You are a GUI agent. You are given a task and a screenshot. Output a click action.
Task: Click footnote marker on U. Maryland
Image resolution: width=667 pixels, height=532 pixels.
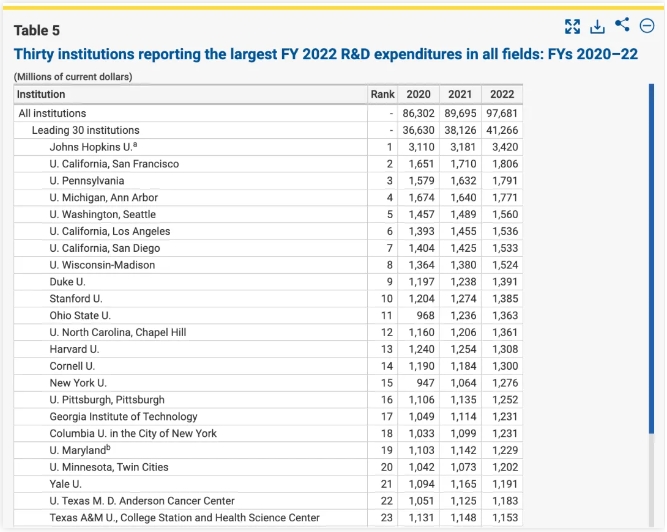(x=109, y=449)
